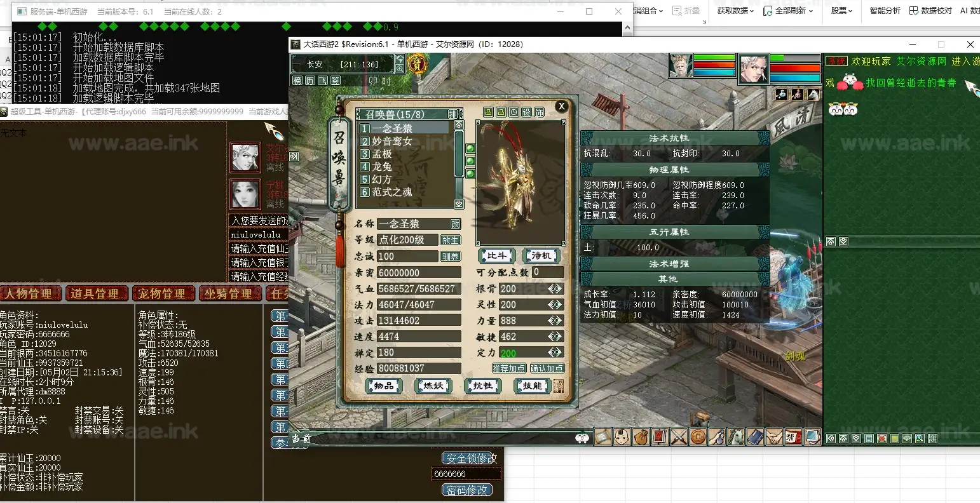Click the 设 settings icon in summon panel

pyautogui.click(x=527, y=112)
